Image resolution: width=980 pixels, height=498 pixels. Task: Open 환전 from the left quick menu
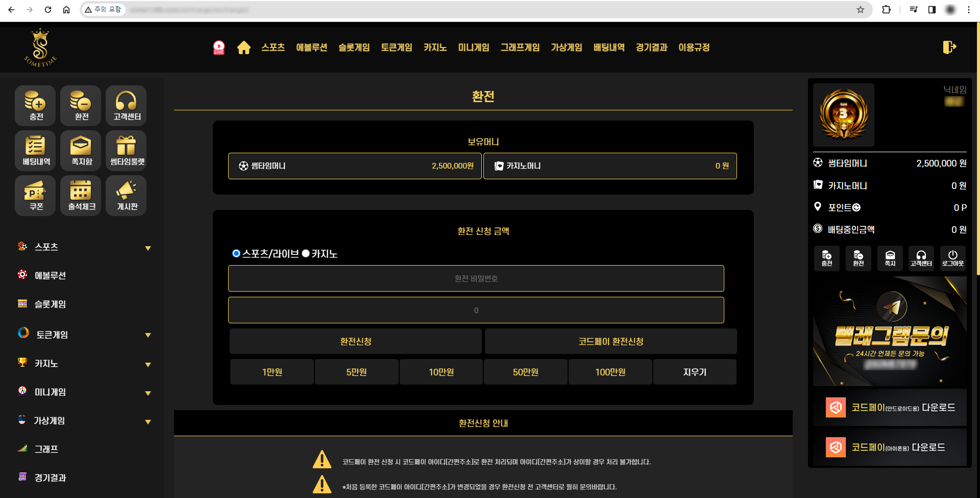[81, 106]
